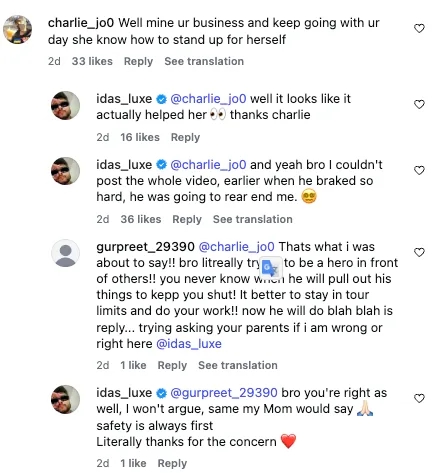See translation of charlie_jo0's comment
Viewport: 432px width, 473px height.
[x=204, y=61]
